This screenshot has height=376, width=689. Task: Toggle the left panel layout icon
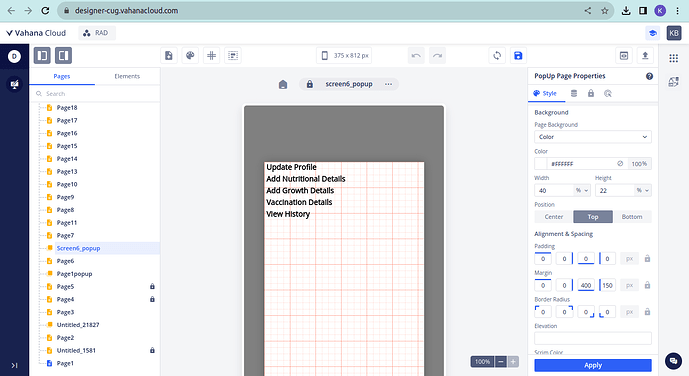pos(42,55)
